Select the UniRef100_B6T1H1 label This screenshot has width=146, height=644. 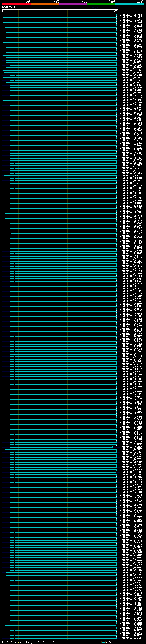tap(131, 93)
